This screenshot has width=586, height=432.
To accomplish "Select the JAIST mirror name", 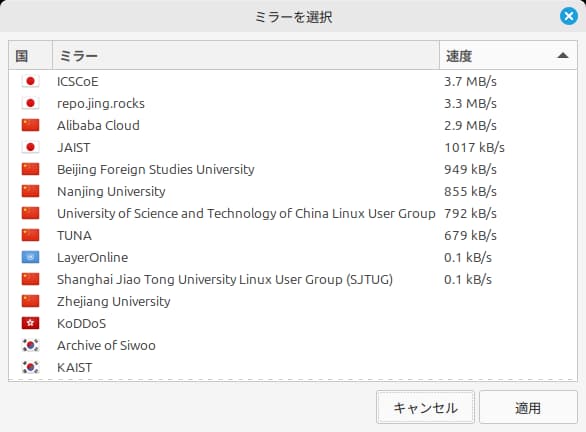I will click(74, 148).
